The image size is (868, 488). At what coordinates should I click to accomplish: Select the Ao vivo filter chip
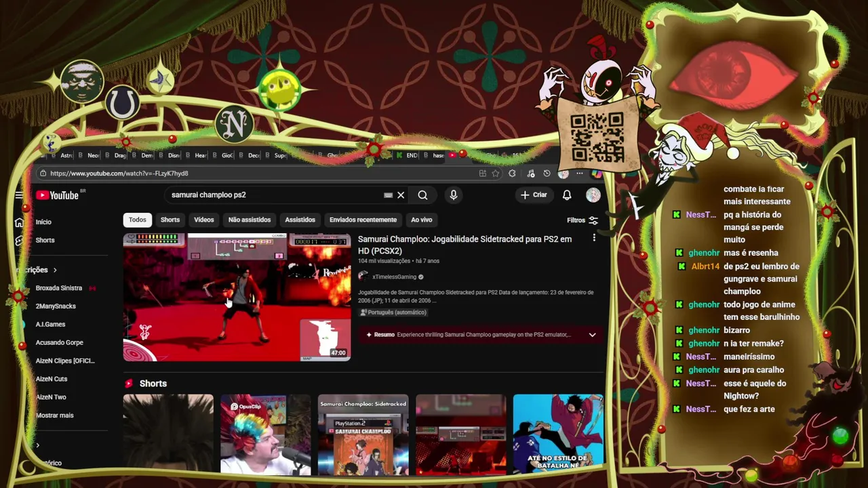[x=422, y=220]
